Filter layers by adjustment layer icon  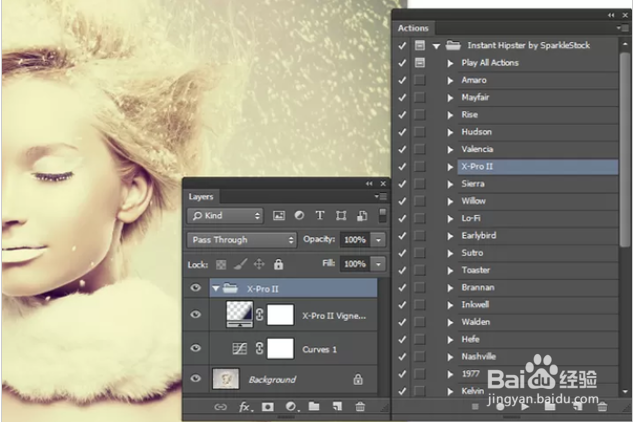pyautogui.click(x=299, y=215)
